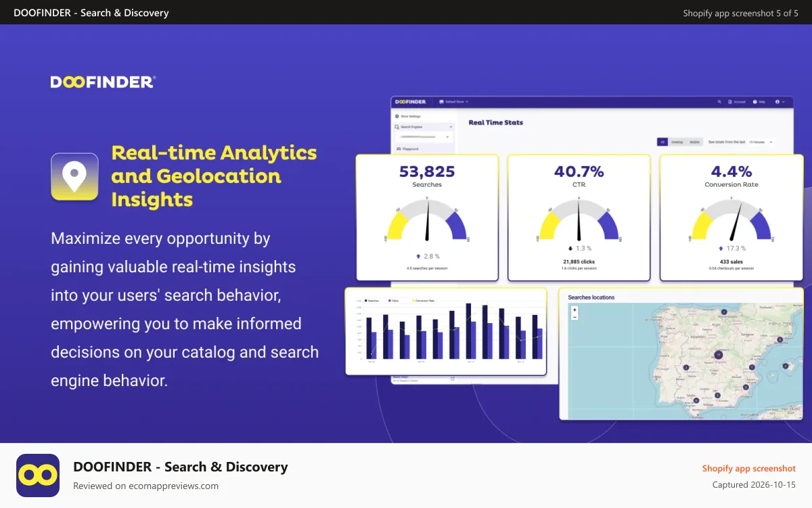The image size is (812, 508).
Task: Click the Searches locations heading
Action: tap(591, 297)
